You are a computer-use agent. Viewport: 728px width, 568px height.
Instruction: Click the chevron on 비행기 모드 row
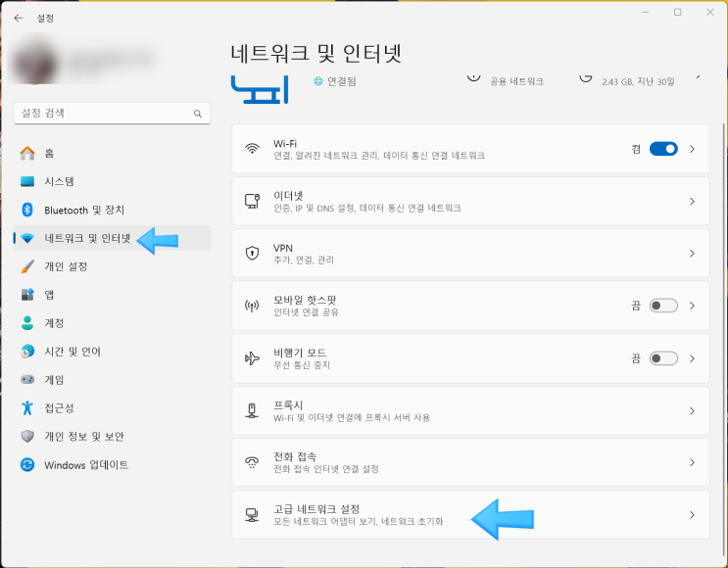pyautogui.click(x=693, y=358)
